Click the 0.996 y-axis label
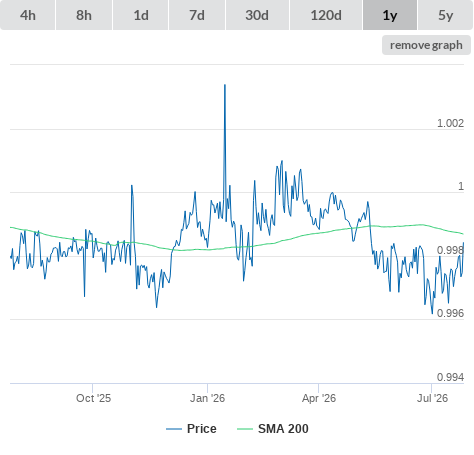Screen dimensions: 474x455 pyautogui.click(x=450, y=313)
